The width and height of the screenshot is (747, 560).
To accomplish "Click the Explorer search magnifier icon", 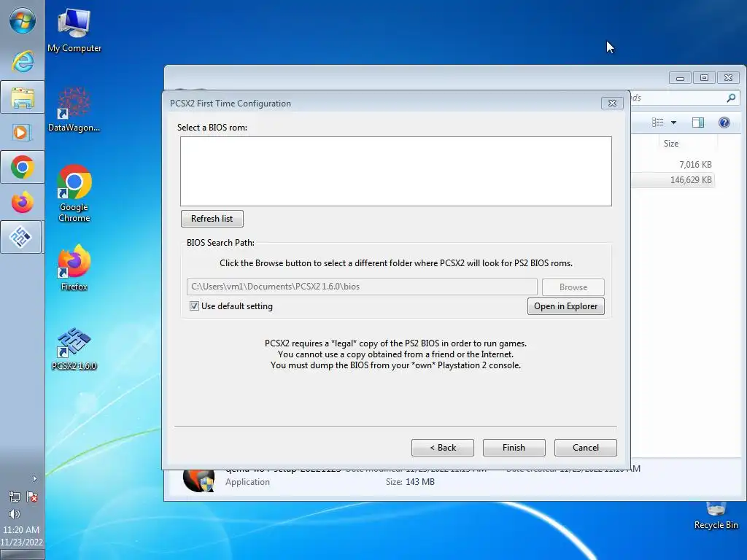I will pos(731,98).
